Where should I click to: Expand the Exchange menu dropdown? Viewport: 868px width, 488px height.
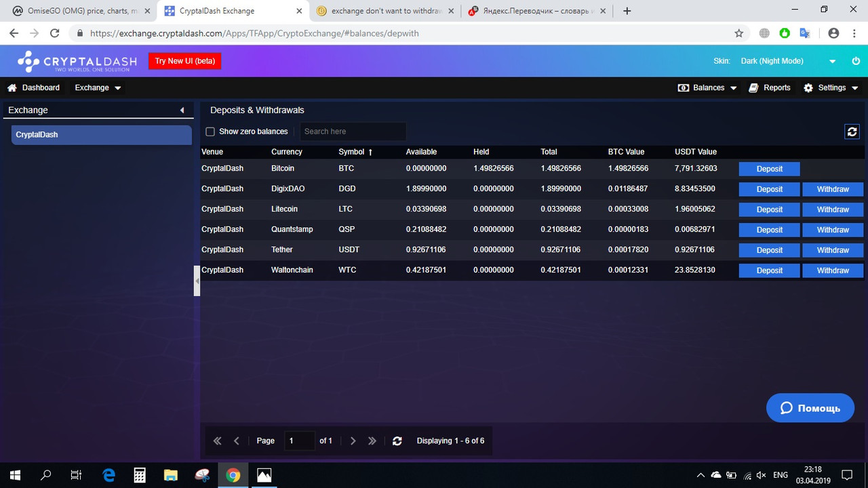tap(98, 87)
